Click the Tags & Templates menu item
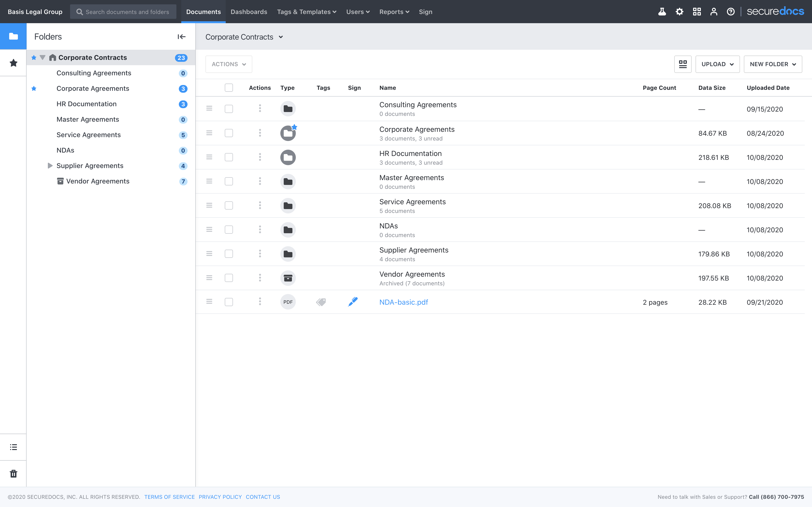812x507 pixels. pos(306,12)
